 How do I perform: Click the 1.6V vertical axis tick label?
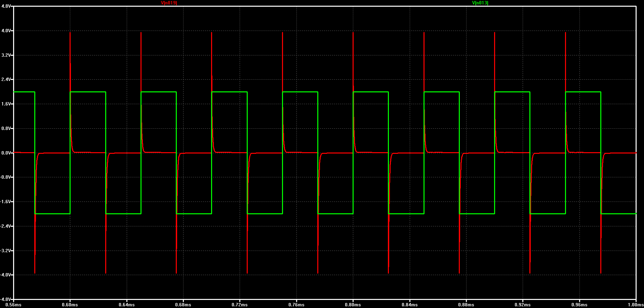6,104
